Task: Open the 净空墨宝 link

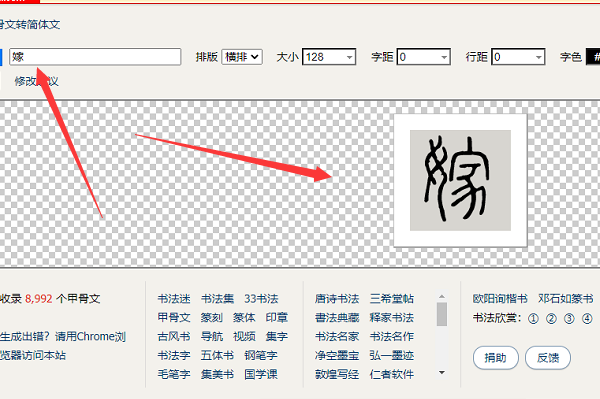Action: click(337, 355)
